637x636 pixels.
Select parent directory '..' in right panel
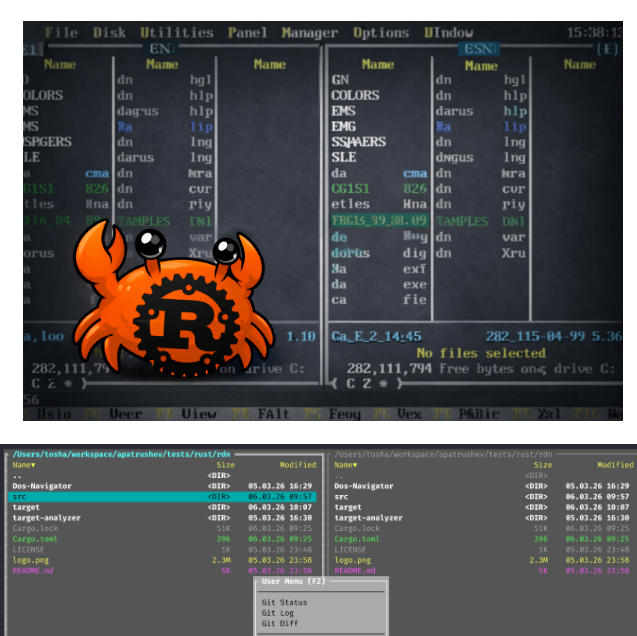coord(482,476)
